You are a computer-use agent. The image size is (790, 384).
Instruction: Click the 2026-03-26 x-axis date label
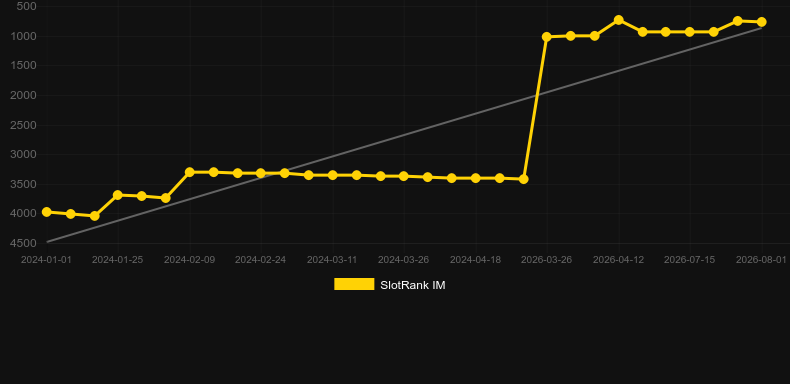coord(547,260)
